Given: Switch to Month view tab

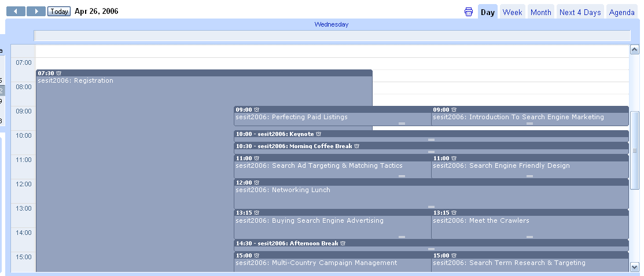Looking at the screenshot, I should (541, 12).
